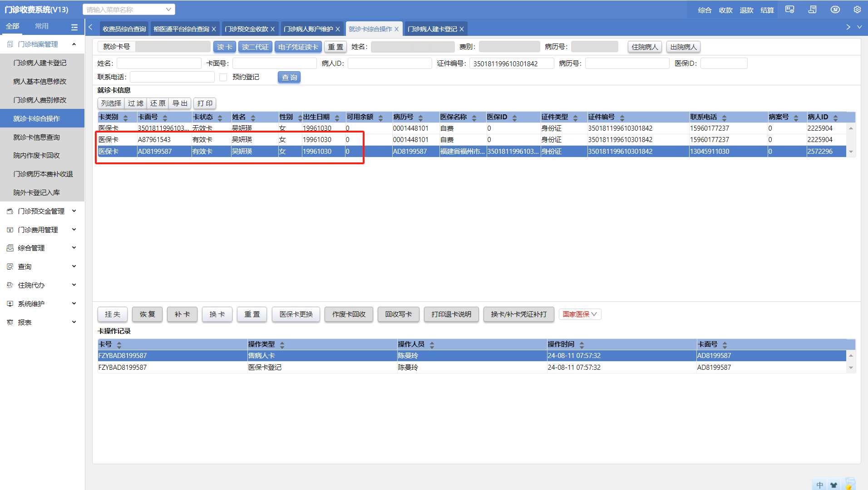Sort by the 操作类型 column sort icon
Viewport: 868px width, 490px height.
click(x=282, y=345)
